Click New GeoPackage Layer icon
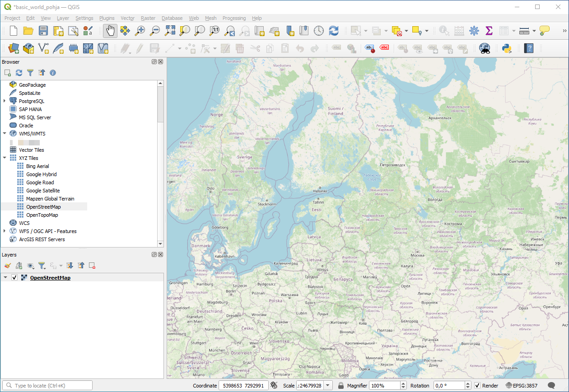The image size is (569, 392). point(28,48)
